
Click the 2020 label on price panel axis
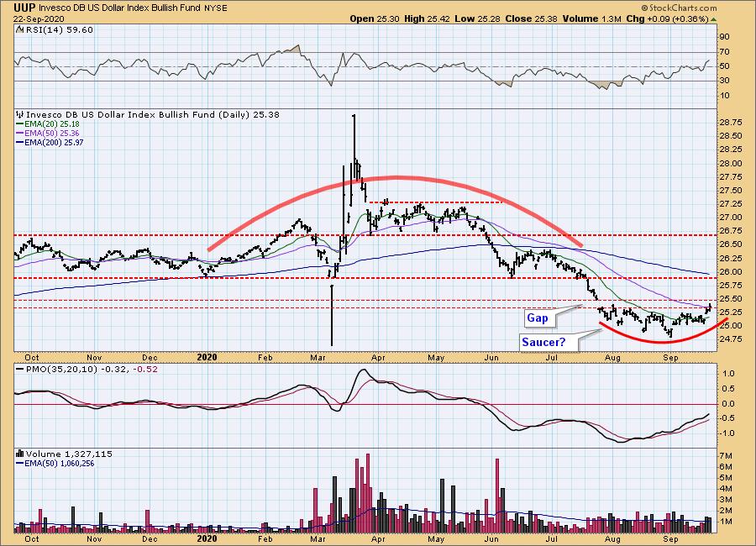(207, 357)
